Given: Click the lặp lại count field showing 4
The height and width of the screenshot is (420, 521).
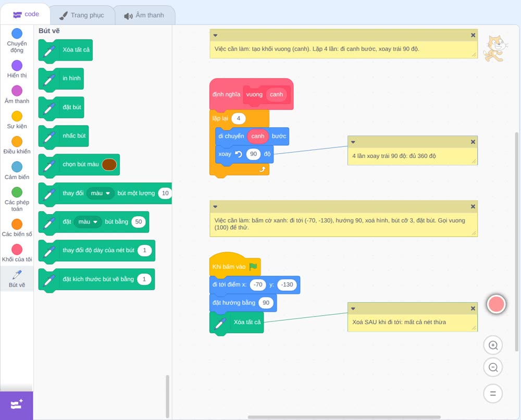Looking at the screenshot, I should (238, 118).
